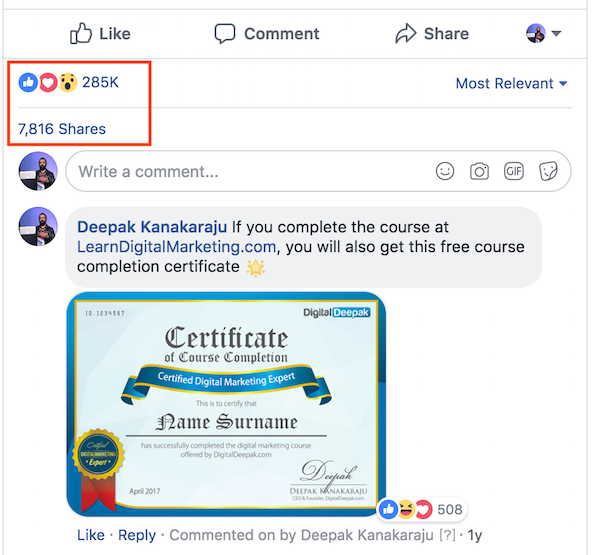Open Deepak Kanakaraju's profile name link

tap(152, 227)
